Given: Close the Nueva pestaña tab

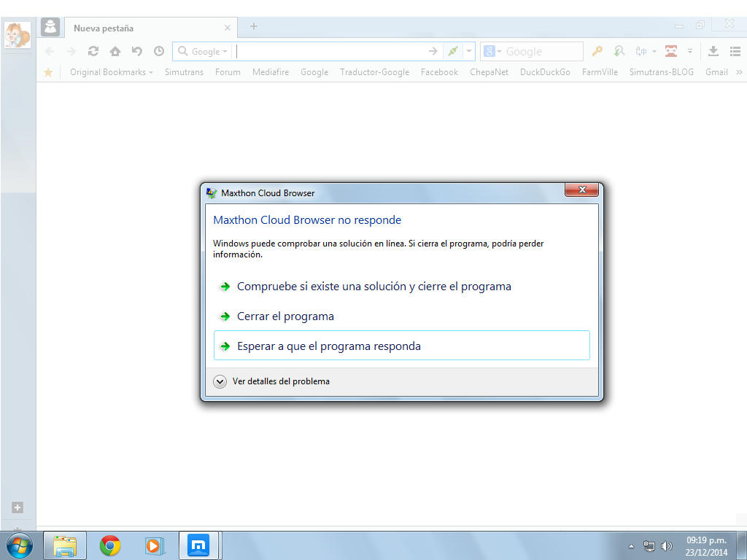Looking at the screenshot, I should 228,28.
